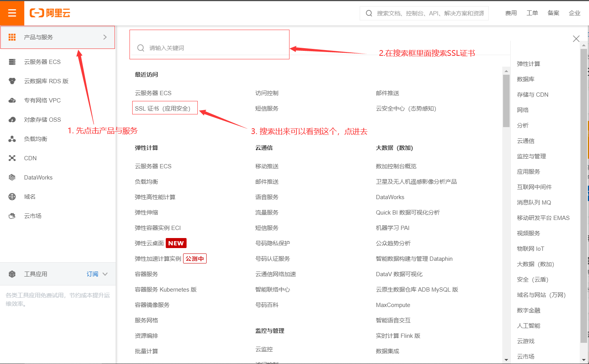This screenshot has height=364, width=589.
Task: Open 对象存储 OSS from the sidebar
Action: pos(42,119)
